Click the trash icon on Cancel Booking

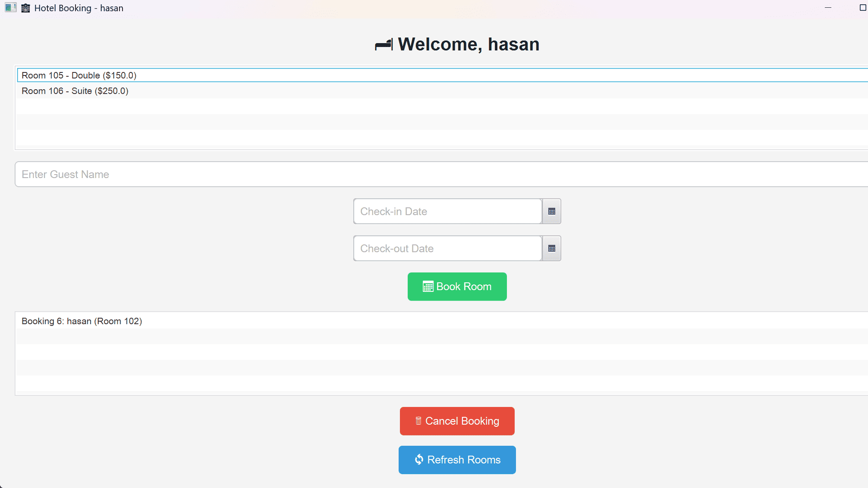click(x=418, y=421)
